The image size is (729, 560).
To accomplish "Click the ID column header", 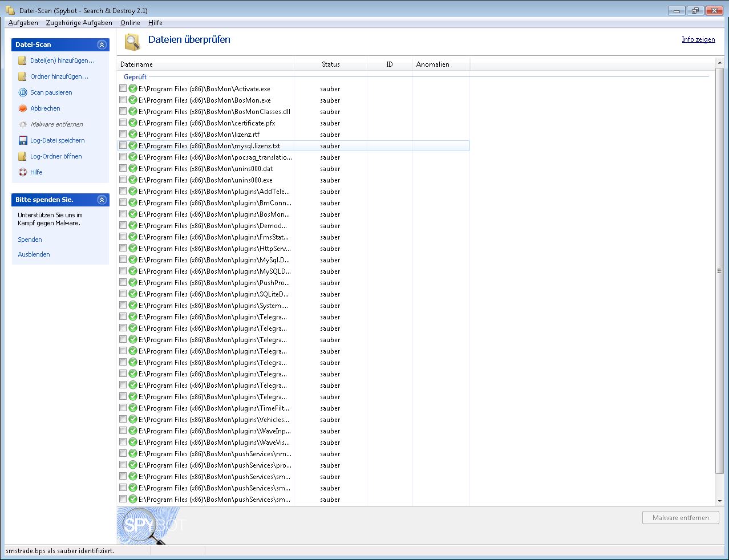I will tap(390, 64).
